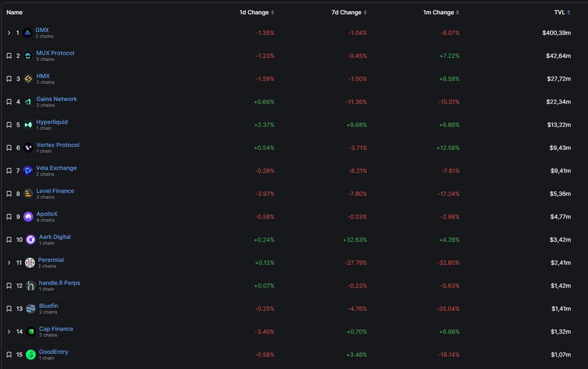Viewport: 588px width, 369px height.
Task: Click the Level Finance logo icon
Action: [x=28, y=194]
